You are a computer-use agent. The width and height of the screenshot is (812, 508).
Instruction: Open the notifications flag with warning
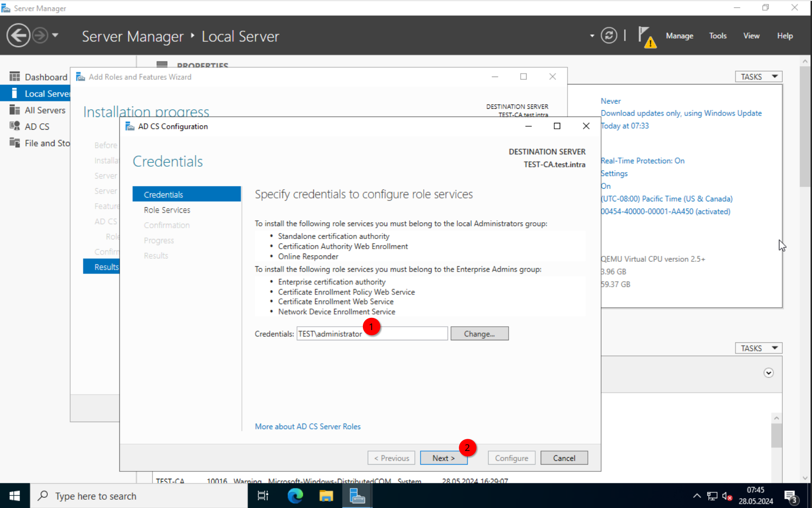click(x=647, y=37)
